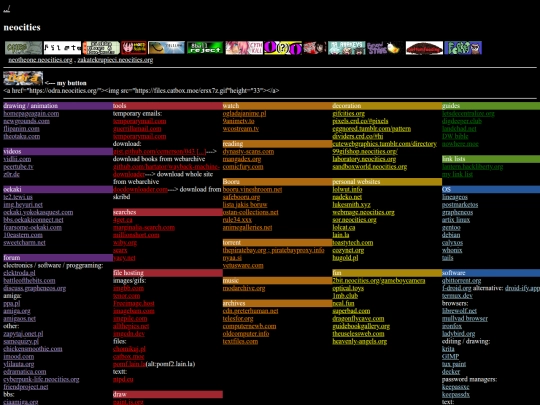Click the purple and yellow '(?)' button
Image resolution: width=540 pixels, height=405 pixels.
(283, 48)
